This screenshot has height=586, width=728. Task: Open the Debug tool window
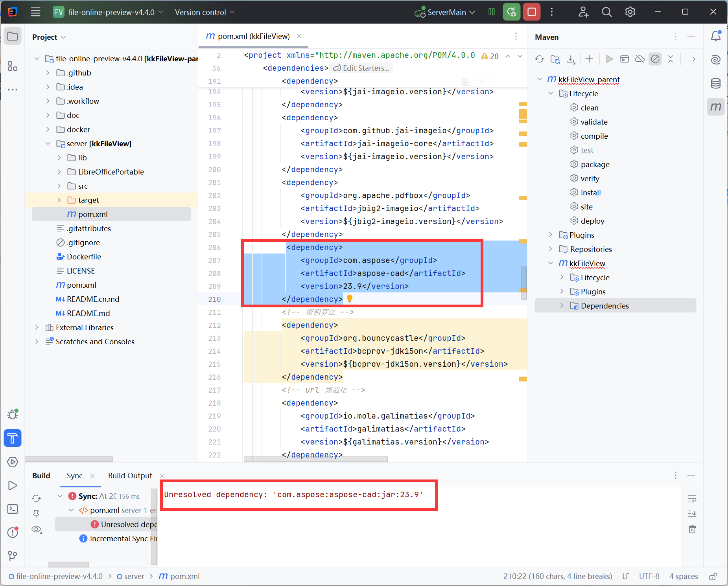(13, 414)
